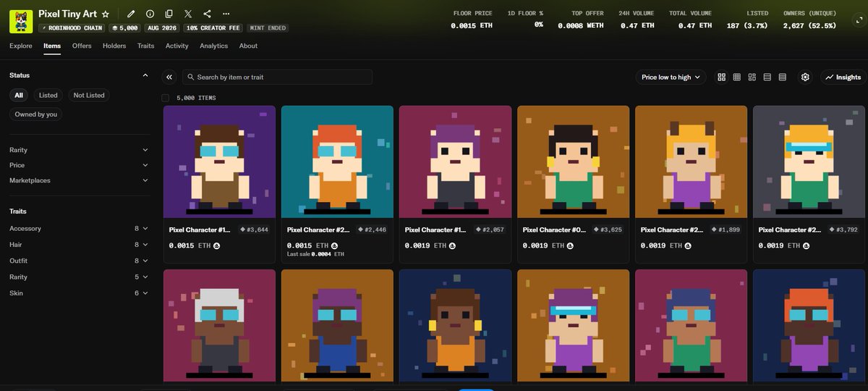Click the 10% CREATOR FEE badge
This screenshot has height=391, width=868.
pos(213,28)
